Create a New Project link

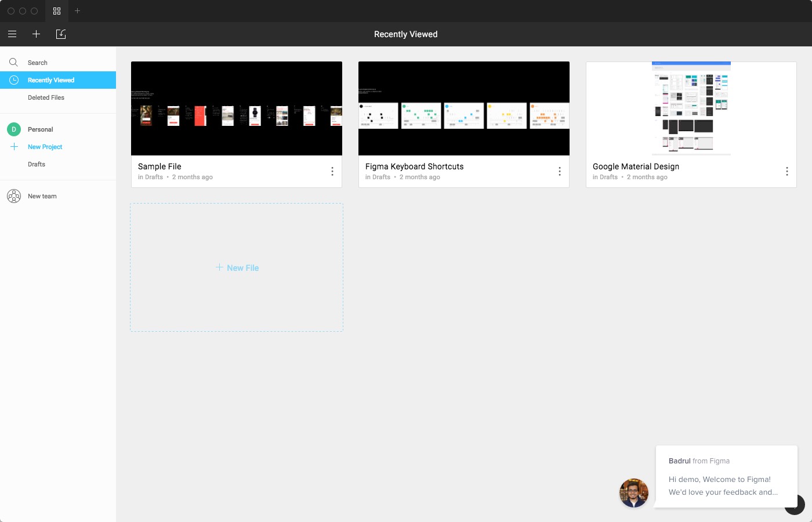(45, 147)
